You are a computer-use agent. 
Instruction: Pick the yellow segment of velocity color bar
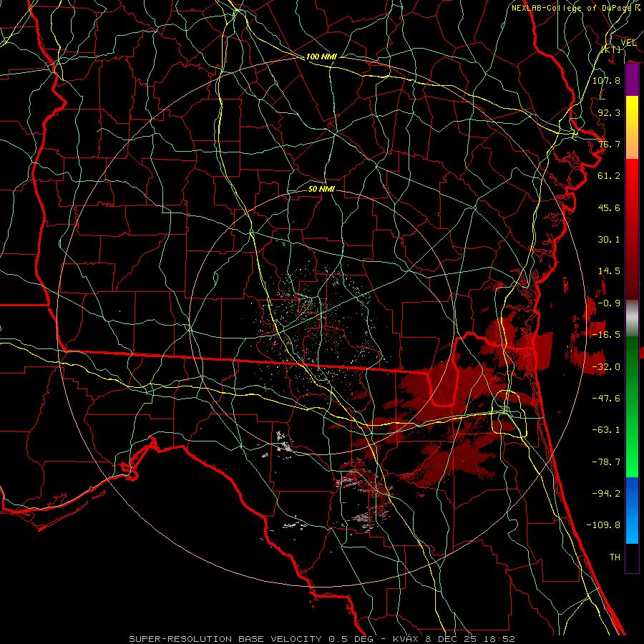click(x=632, y=112)
